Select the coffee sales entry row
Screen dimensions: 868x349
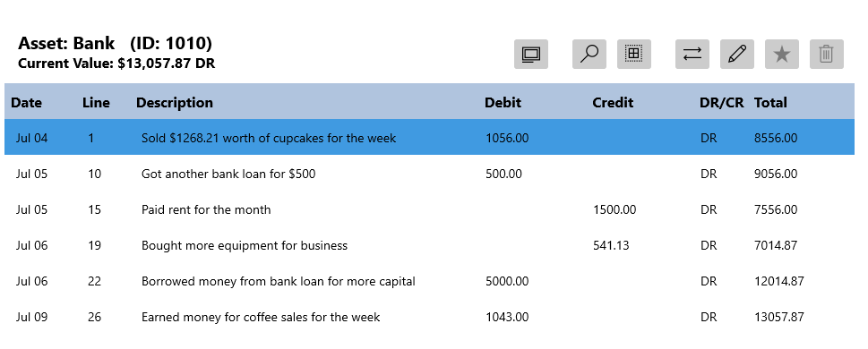click(x=430, y=317)
